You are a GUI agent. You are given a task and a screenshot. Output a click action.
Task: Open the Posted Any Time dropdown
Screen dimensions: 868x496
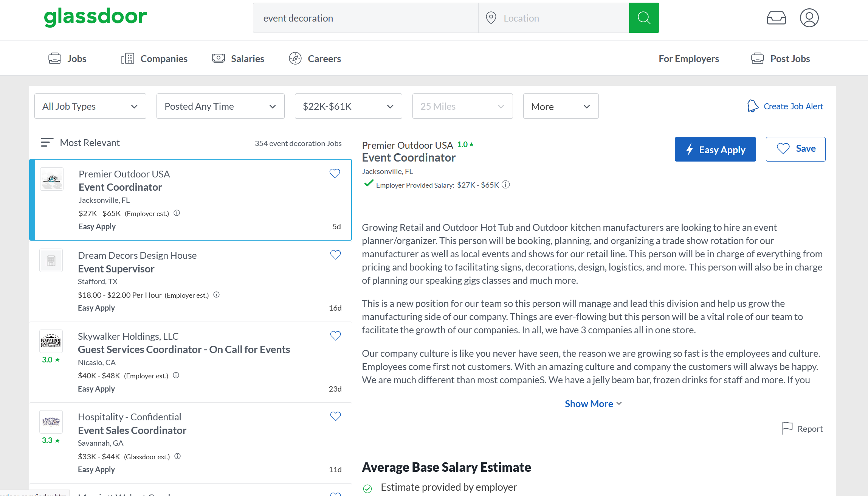(220, 106)
